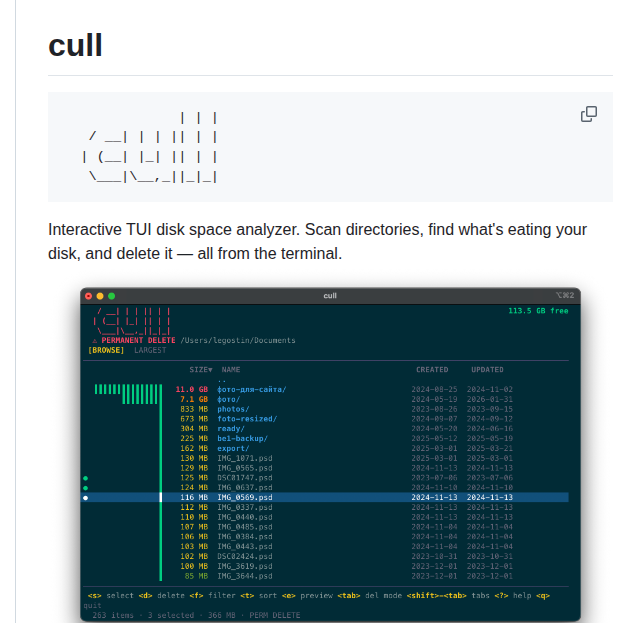Click the selection dot beside IMG_0637.psd
The height and width of the screenshot is (623, 623).
(x=86, y=488)
